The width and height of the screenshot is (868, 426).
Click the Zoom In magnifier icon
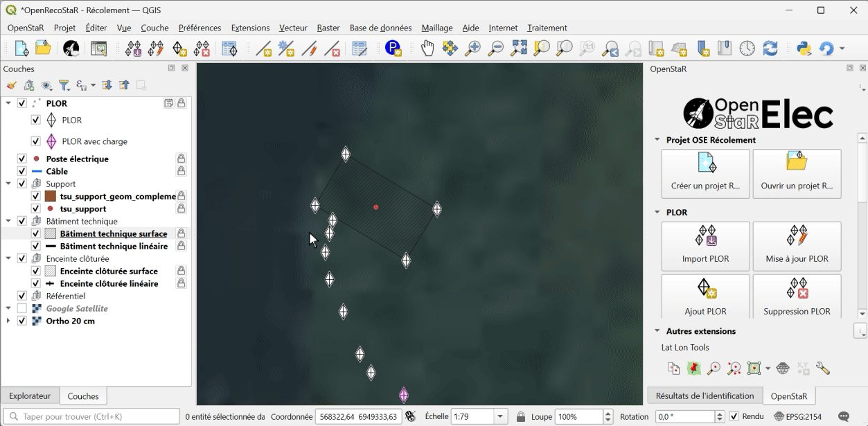pos(472,48)
